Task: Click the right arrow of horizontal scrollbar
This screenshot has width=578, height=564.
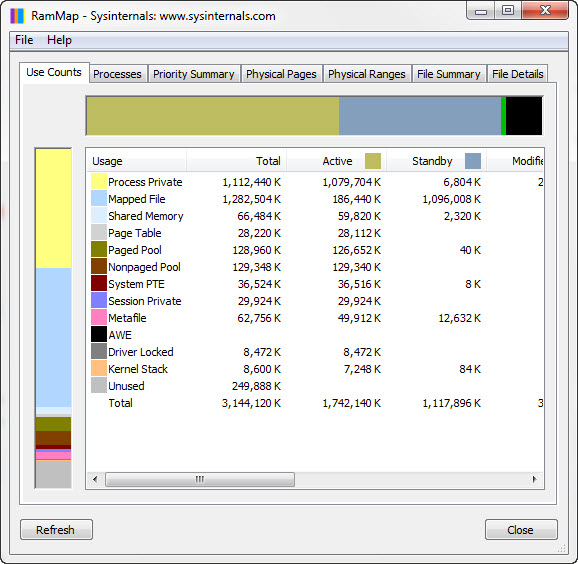Action: tap(535, 480)
